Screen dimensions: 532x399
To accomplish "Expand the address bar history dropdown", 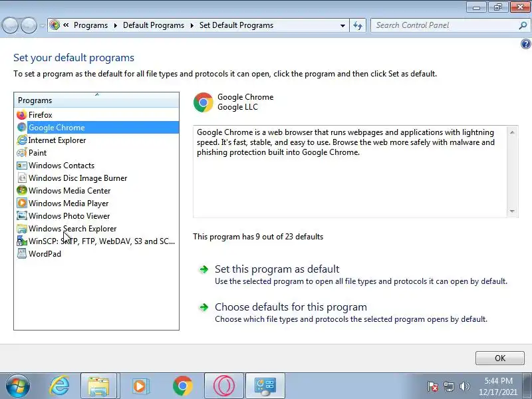I will tap(342, 25).
